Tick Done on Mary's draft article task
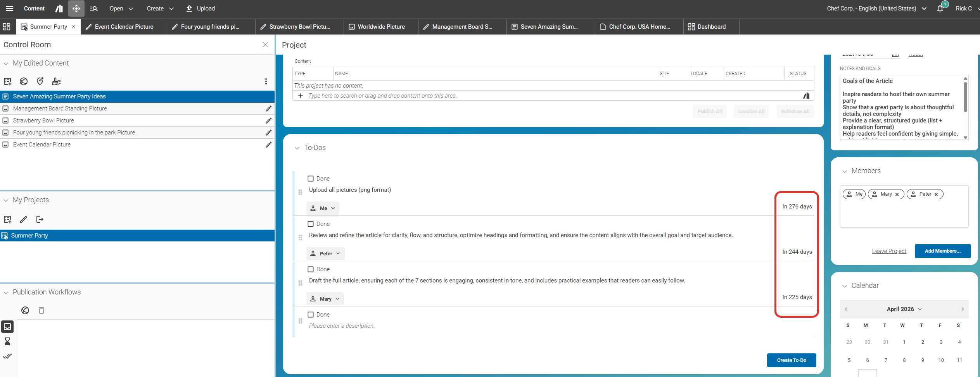Image resolution: width=980 pixels, height=377 pixels. (311, 269)
